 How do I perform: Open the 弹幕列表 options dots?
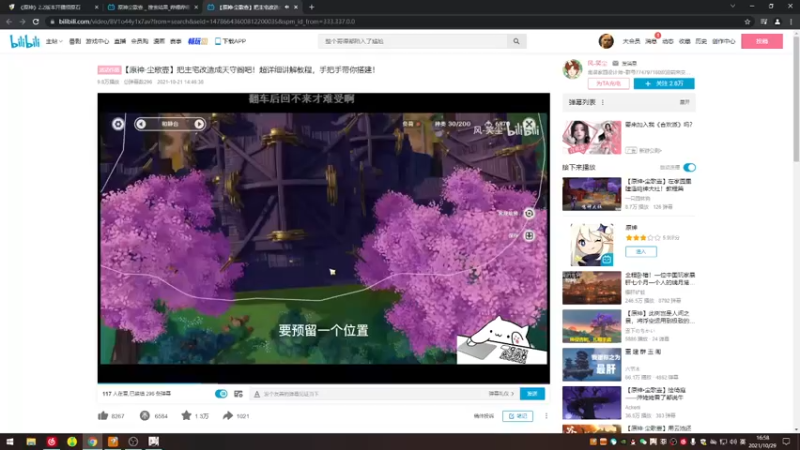click(603, 103)
